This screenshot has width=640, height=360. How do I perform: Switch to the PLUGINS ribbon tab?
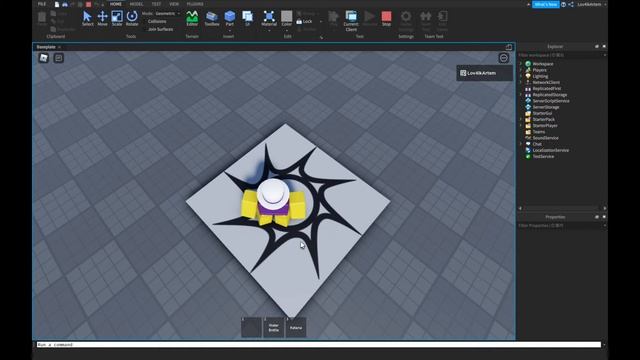tap(195, 4)
